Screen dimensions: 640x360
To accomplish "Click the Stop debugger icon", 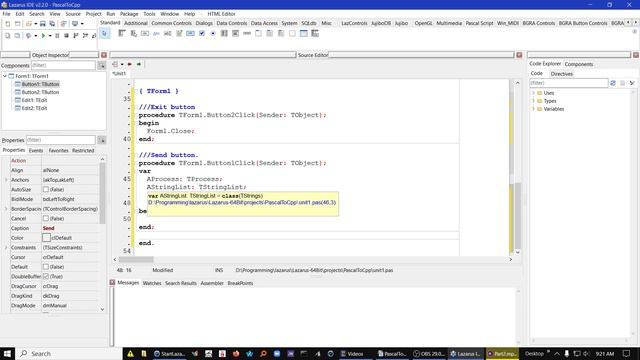I will pyautogui.click(x=66, y=36).
